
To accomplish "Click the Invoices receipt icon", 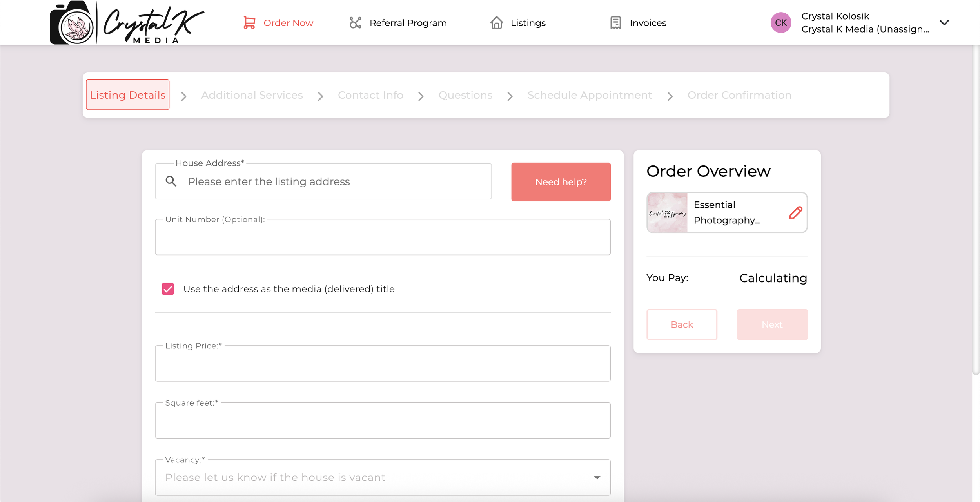I will (615, 23).
